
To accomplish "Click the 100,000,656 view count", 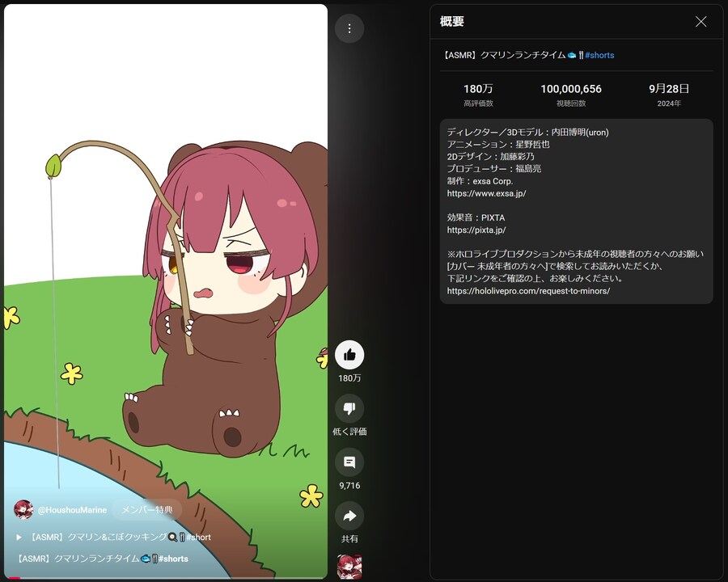I will (571, 89).
